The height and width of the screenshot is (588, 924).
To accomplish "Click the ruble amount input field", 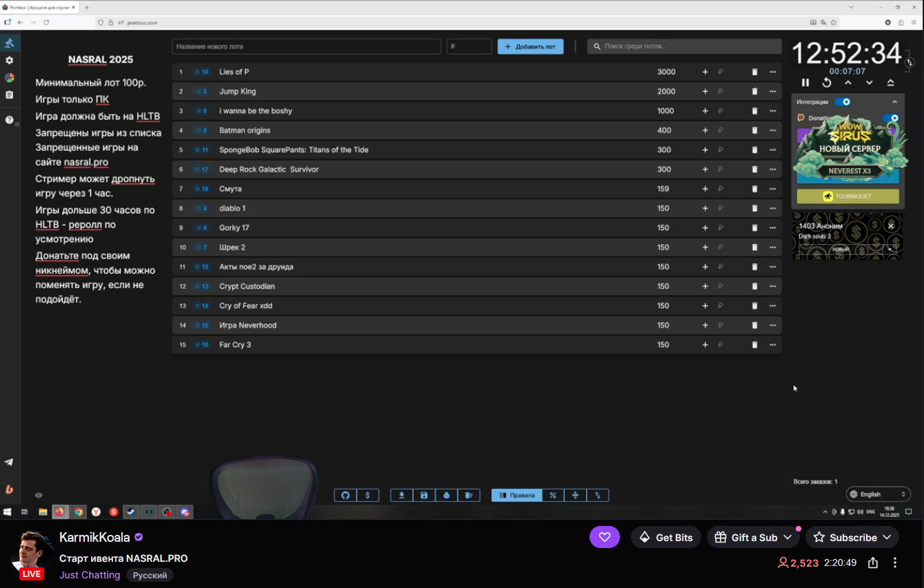I will coord(470,46).
